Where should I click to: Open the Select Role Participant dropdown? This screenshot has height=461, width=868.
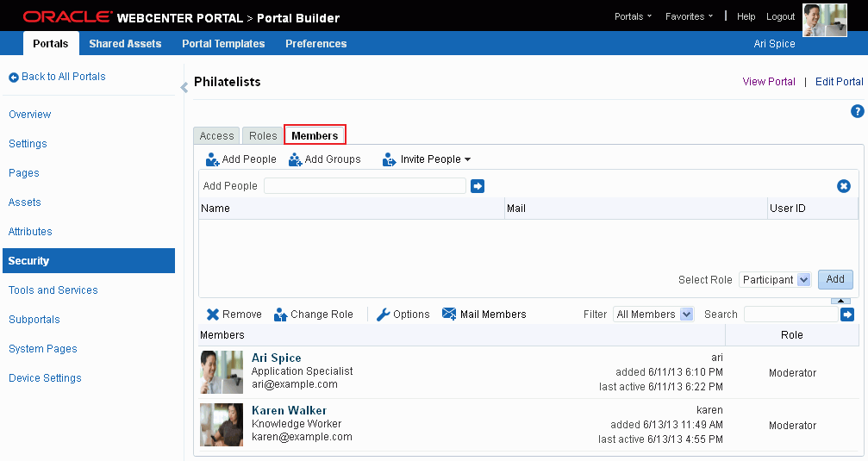point(775,279)
